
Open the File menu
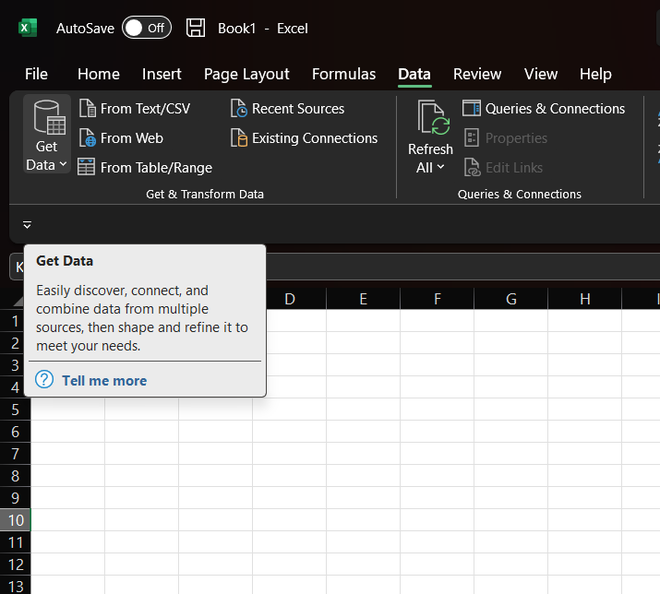pyautogui.click(x=36, y=74)
